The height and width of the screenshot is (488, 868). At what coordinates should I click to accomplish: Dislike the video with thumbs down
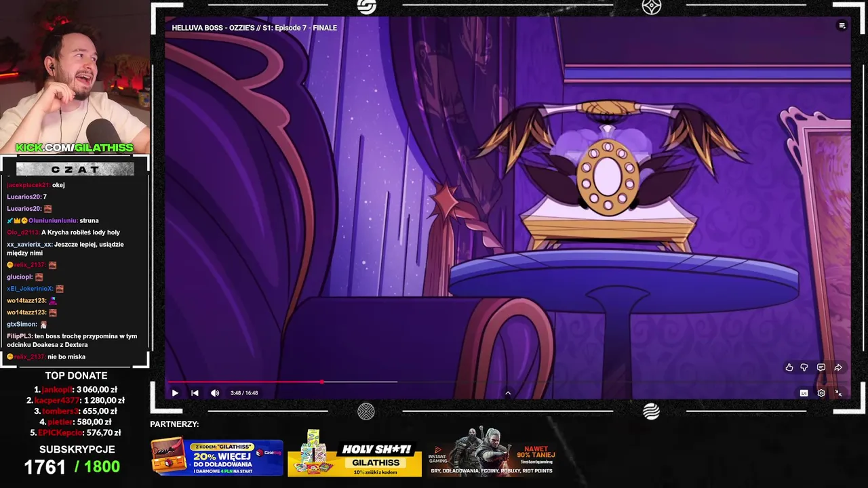point(804,367)
